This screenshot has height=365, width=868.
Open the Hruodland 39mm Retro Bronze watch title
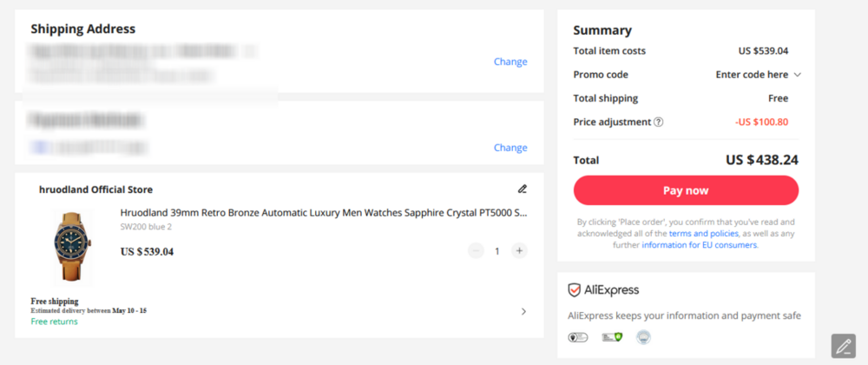(x=323, y=212)
